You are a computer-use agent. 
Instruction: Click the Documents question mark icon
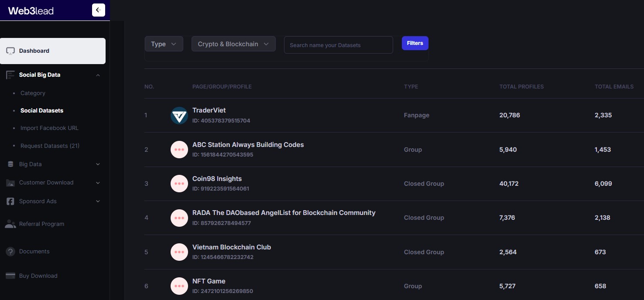[x=10, y=252]
